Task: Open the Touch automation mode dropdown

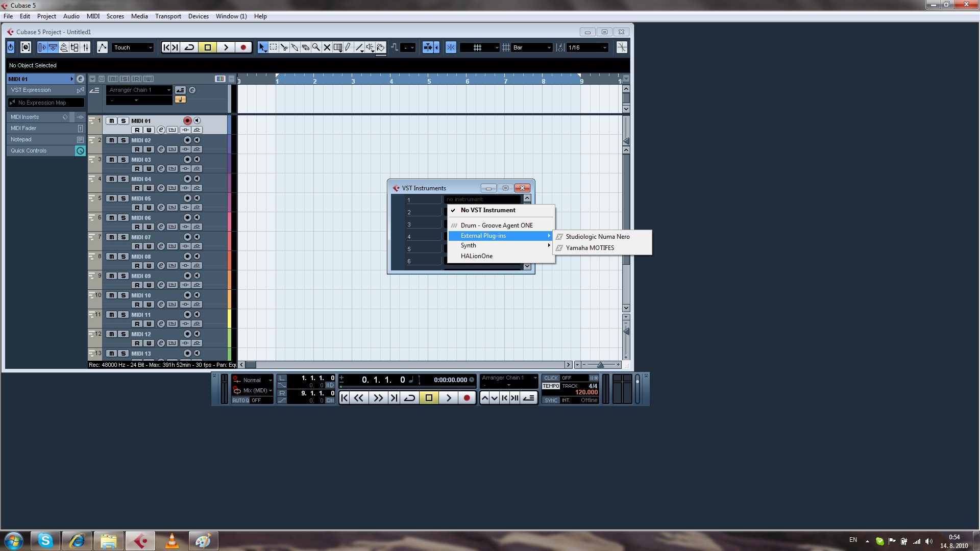Action: [x=133, y=47]
